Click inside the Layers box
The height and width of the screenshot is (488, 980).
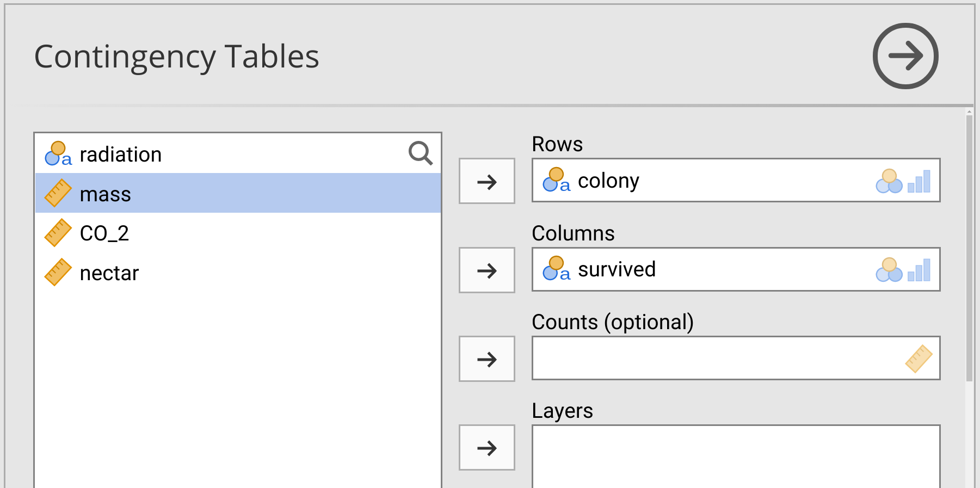tap(735, 456)
